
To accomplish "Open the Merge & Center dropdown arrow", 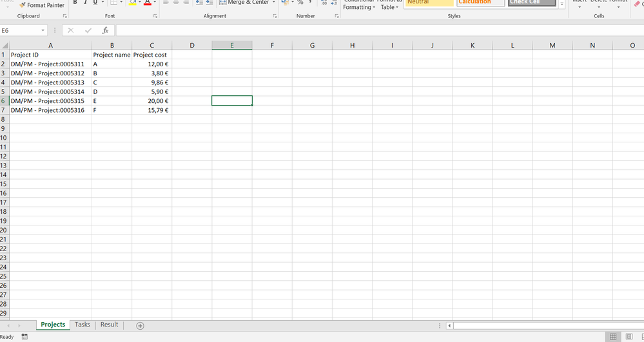I will (273, 2).
